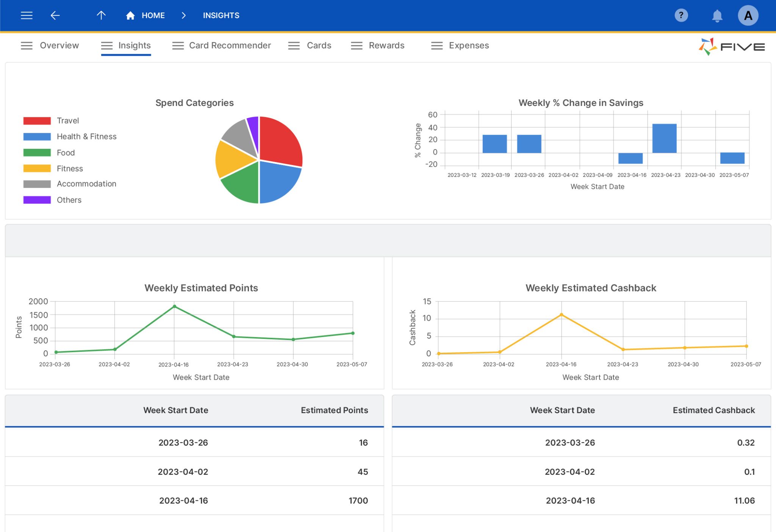The width and height of the screenshot is (776, 532).
Task: Click the back arrow in the top bar
Action: pyautogui.click(x=55, y=15)
